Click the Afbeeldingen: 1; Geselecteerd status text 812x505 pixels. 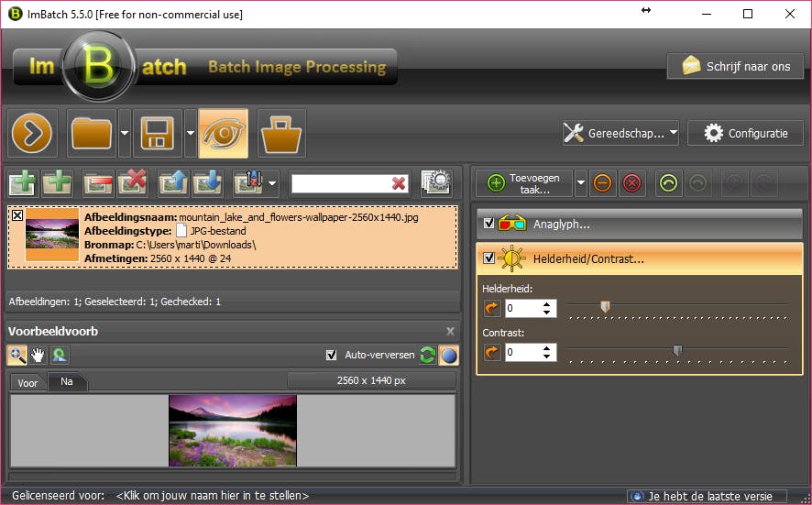[x=115, y=302]
